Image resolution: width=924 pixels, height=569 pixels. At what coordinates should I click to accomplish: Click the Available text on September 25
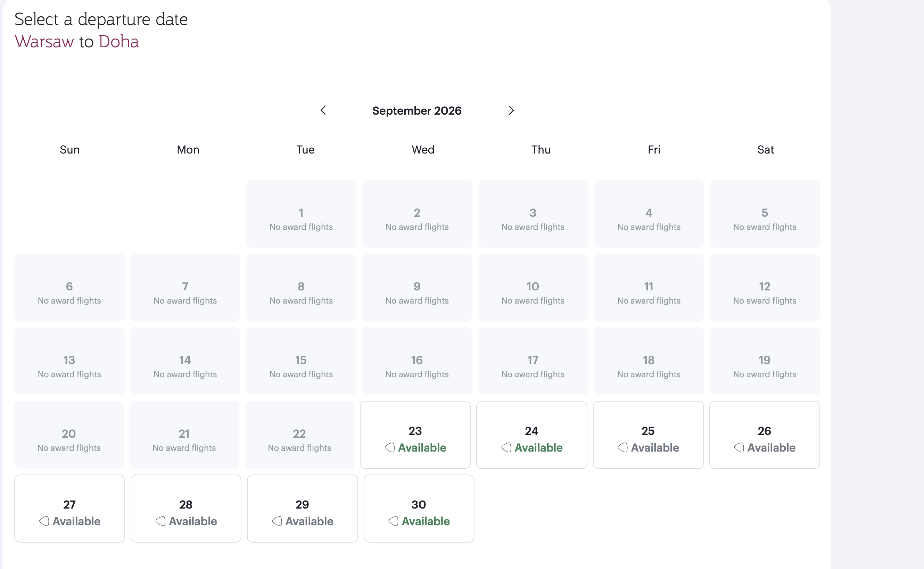pyautogui.click(x=655, y=447)
